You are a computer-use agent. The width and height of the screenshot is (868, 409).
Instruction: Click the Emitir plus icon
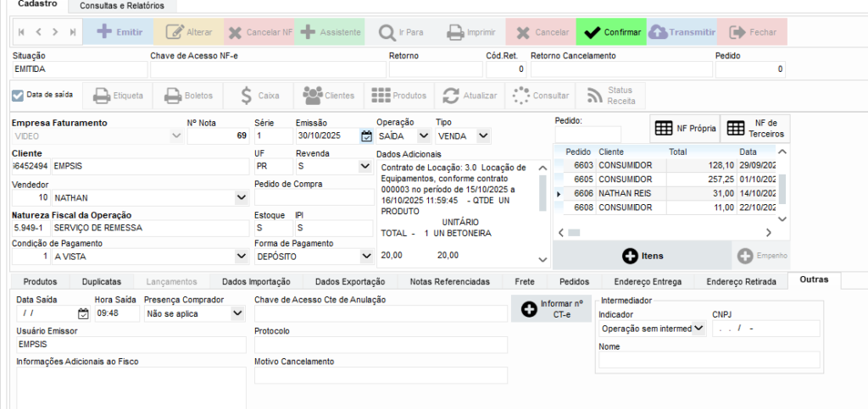(103, 32)
